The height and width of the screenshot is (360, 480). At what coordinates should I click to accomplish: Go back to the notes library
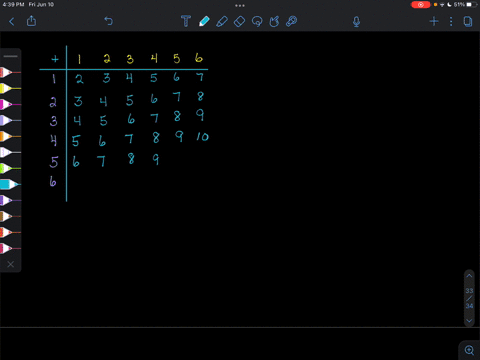point(12,22)
